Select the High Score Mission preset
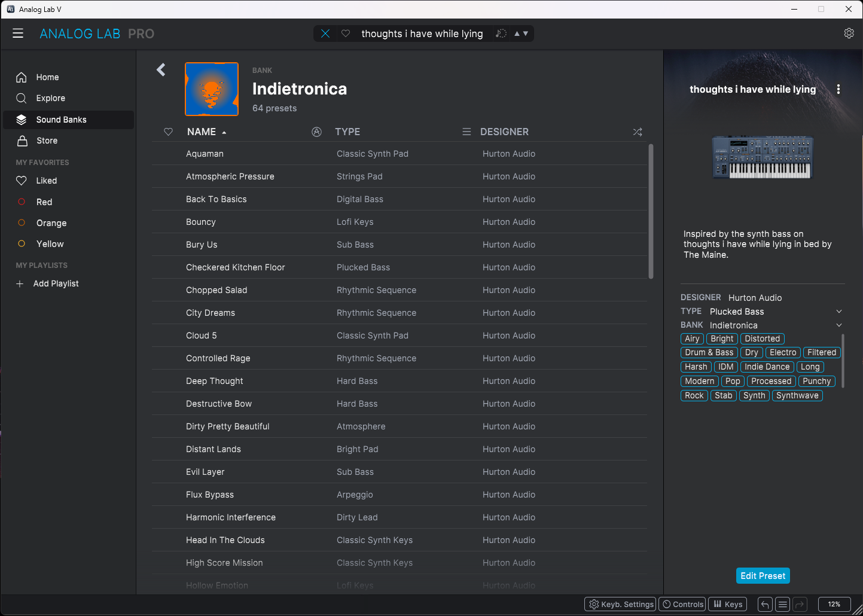The image size is (863, 616). 400,563
